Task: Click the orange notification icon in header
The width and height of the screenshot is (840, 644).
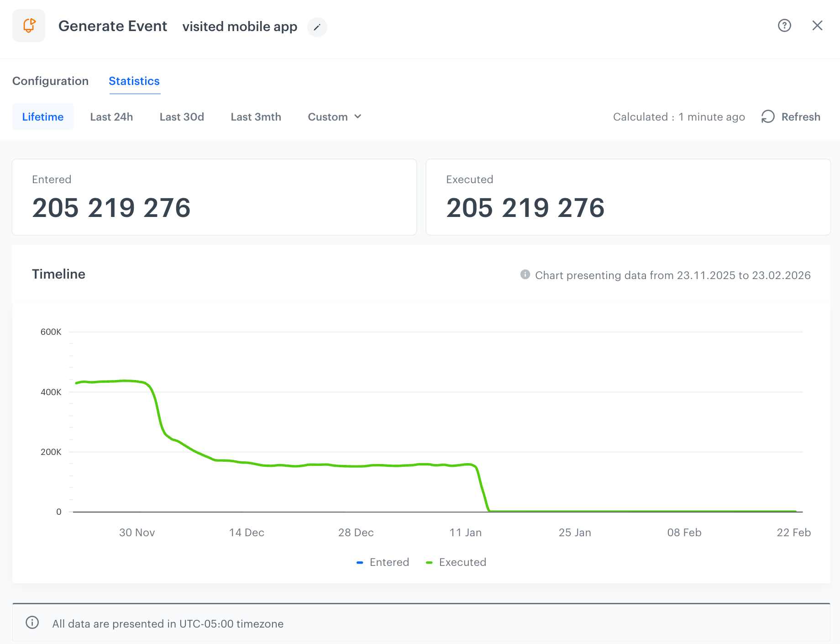Action: 29,26
